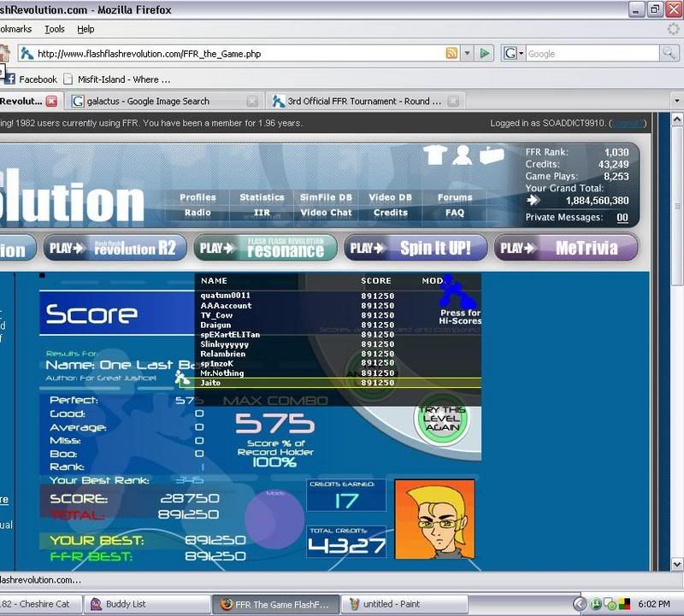The image size is (684, 616).
Task: Expand the hidden system tray icons arrow
Action: pyautogui.click(x=580, y=604)
